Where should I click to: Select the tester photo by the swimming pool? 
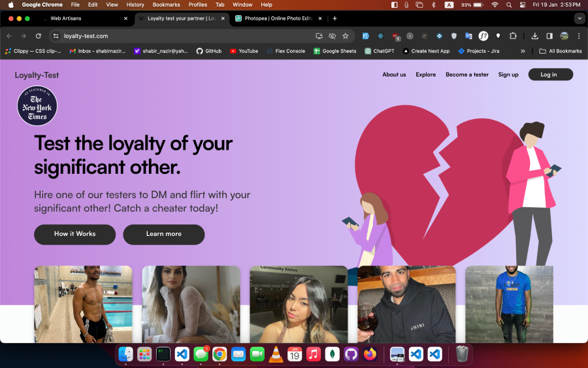(x=83, y=304)
